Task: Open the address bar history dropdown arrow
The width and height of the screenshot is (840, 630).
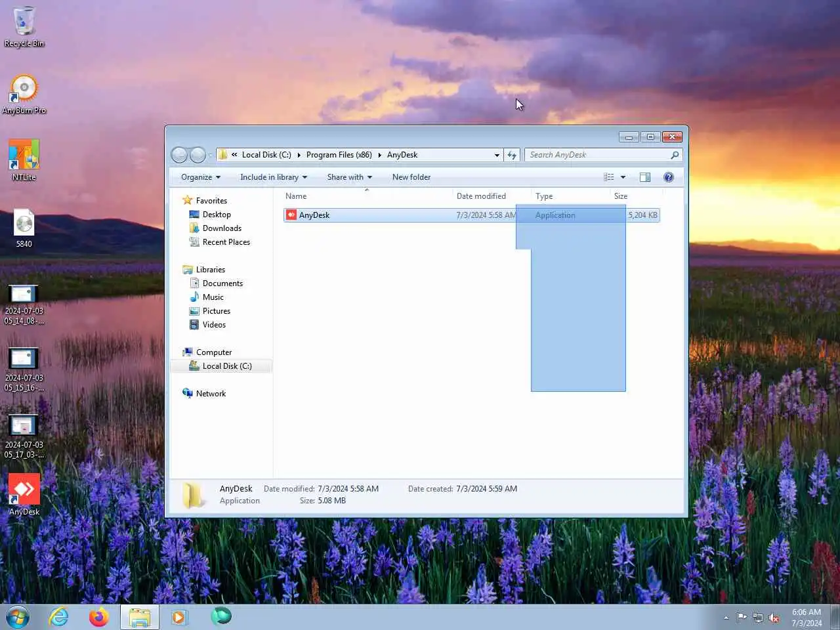Action: [497, 155]
